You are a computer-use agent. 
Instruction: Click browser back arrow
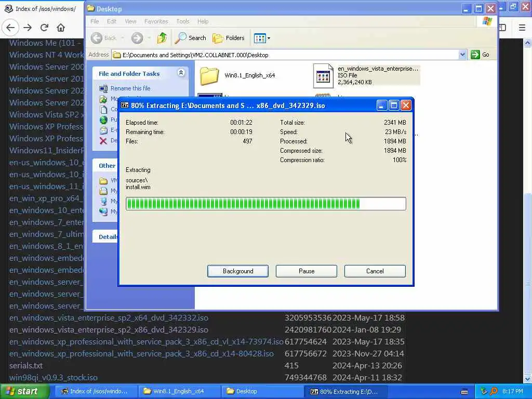pos(10,28)
